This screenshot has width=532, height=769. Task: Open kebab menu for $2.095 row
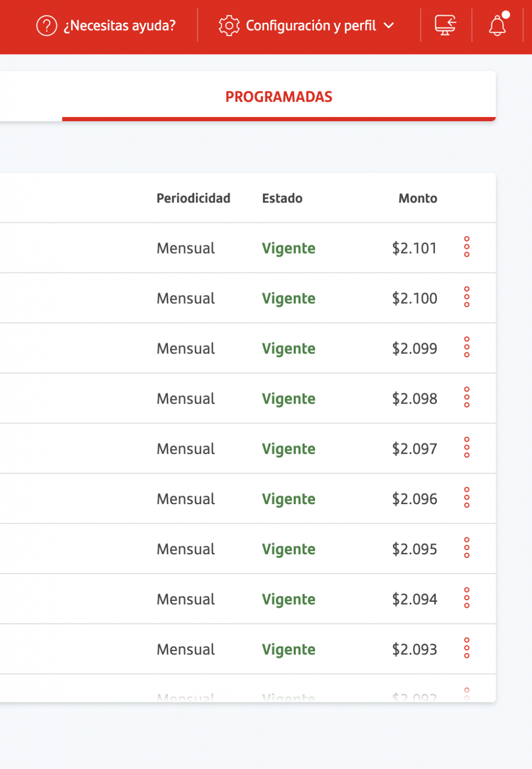467,548
